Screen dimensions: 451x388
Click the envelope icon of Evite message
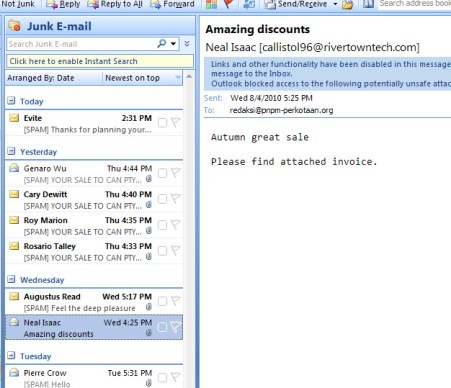coord(14,118)
